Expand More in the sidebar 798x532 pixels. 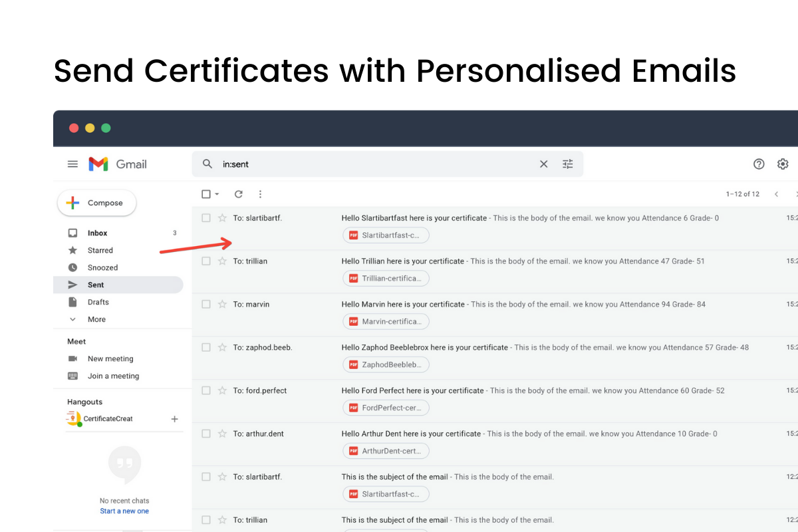click(96, 319)
